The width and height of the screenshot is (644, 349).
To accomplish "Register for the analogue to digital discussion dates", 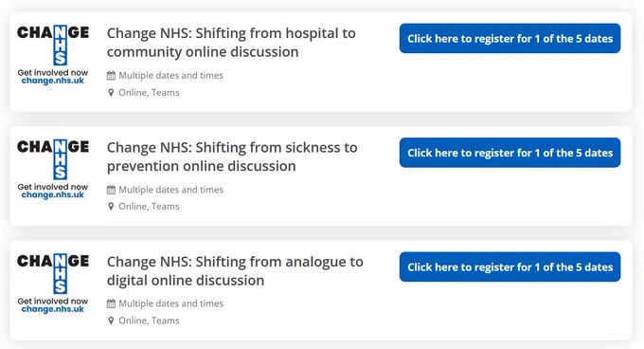I will point(510,266).
